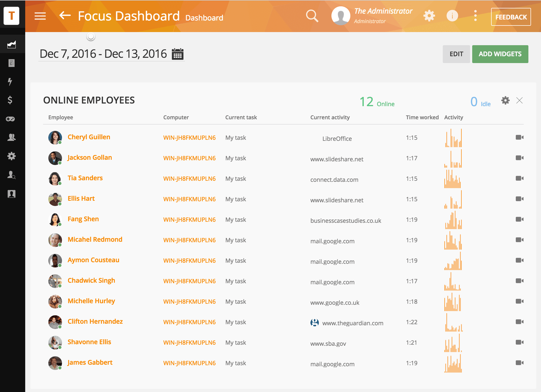Open the hamburger navigation menu

pyautogui.click(x=40, y=16)
